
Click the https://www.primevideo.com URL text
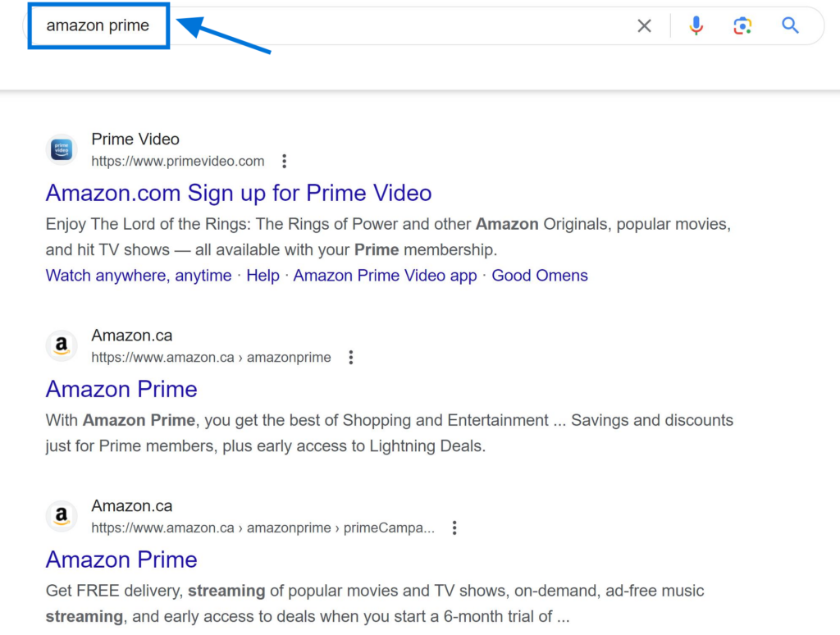(177, 161)
